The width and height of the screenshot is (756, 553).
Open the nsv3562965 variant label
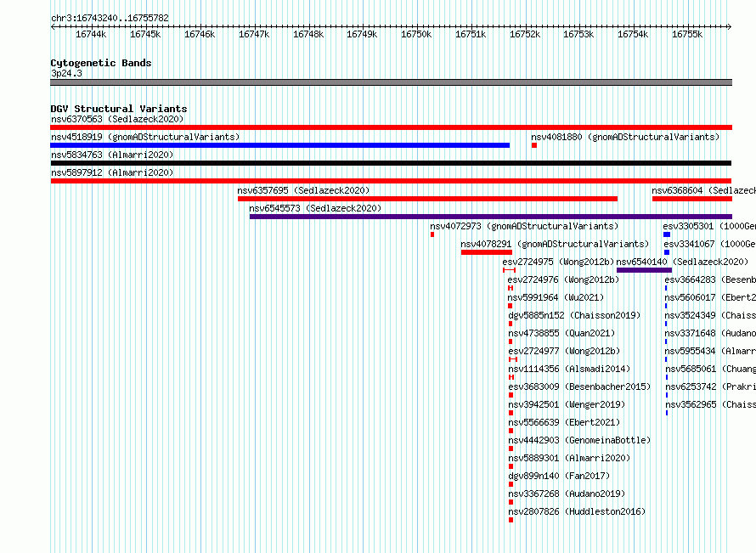pyautogui.click(x=711, y=404)
